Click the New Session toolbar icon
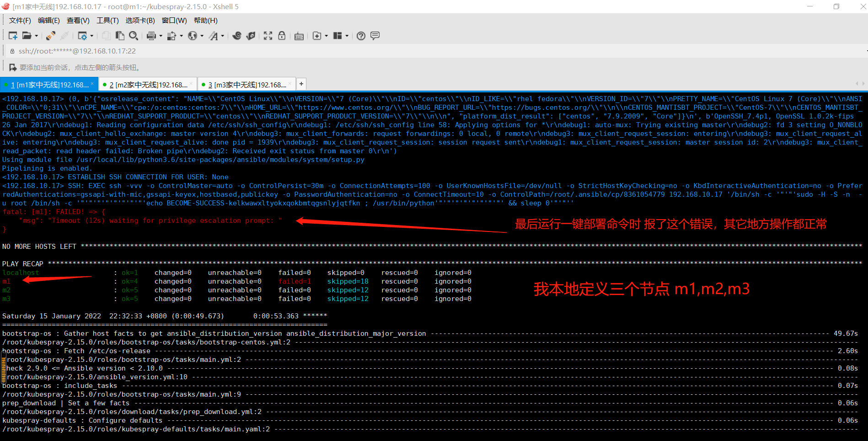 [x=13, y=36]
